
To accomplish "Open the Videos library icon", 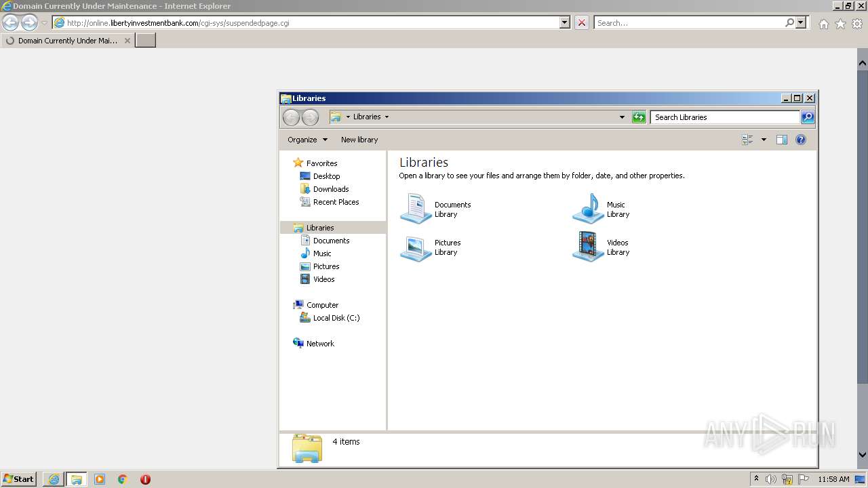I will (588, 247).
